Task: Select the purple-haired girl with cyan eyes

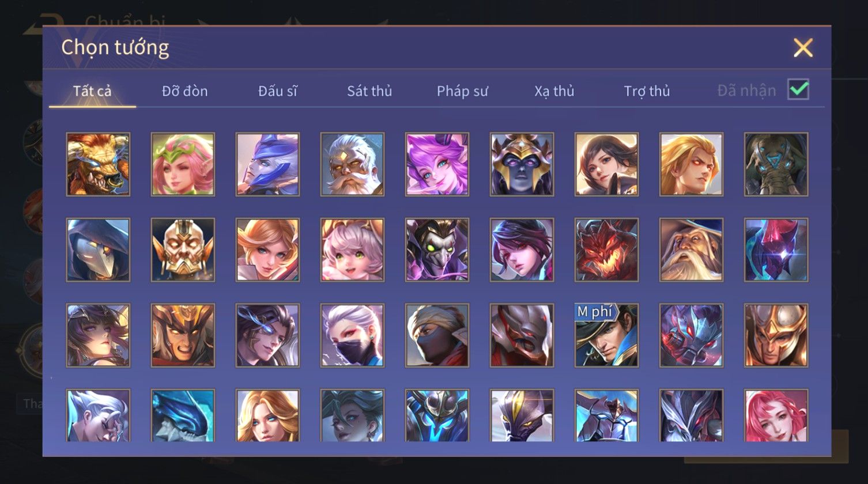Action: tap(437, 164)
